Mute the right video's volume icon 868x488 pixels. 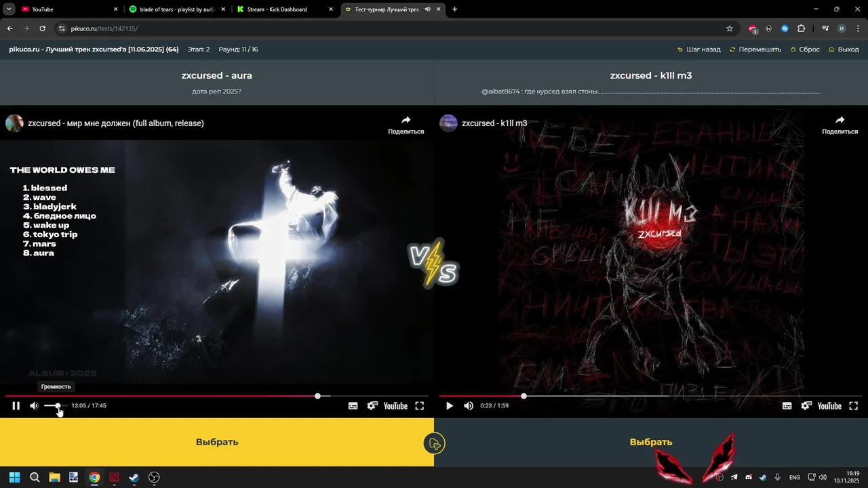click(x=469, y=406)
